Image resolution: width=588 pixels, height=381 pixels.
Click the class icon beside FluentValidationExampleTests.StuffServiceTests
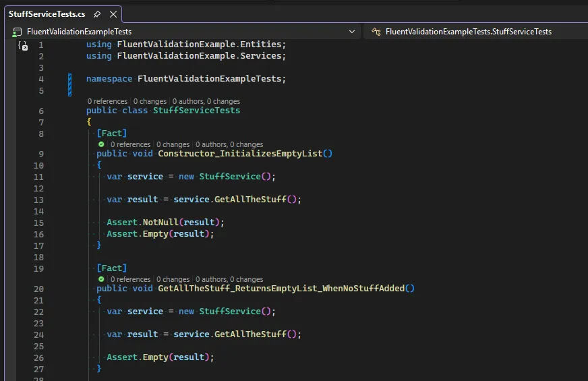[x=376, y=32]
